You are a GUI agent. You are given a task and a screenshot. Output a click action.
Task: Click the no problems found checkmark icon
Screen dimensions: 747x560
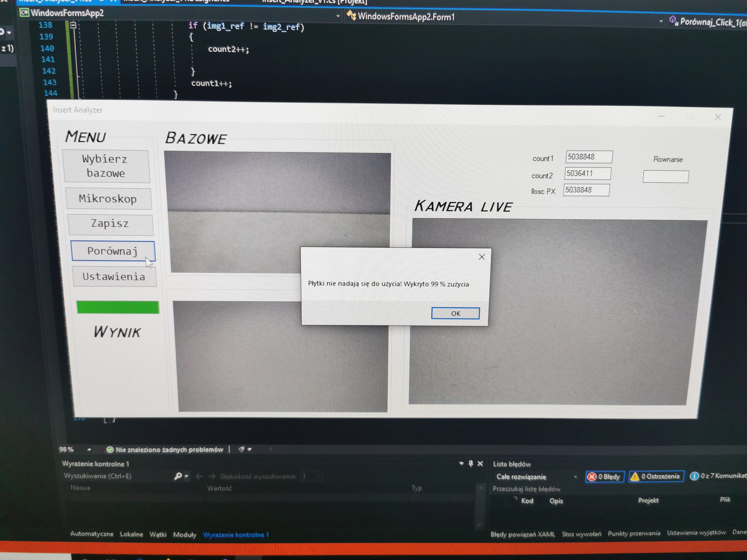(x=110, y=450)
